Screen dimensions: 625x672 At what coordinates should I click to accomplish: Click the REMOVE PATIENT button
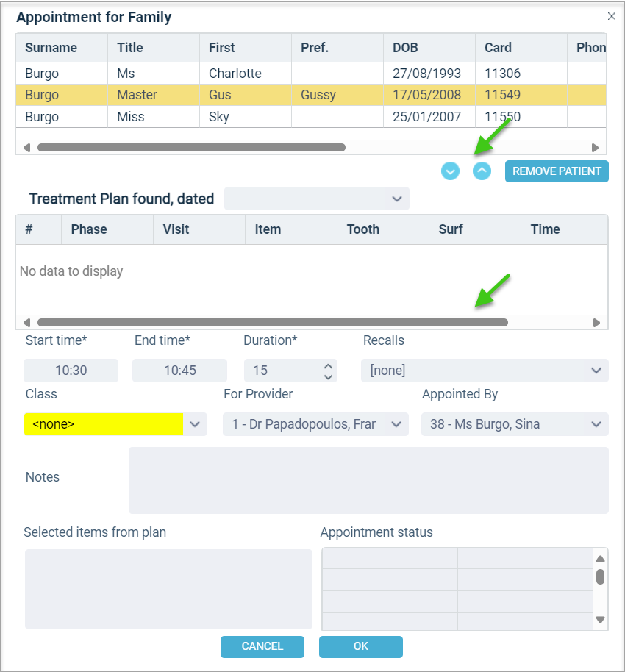557,171
